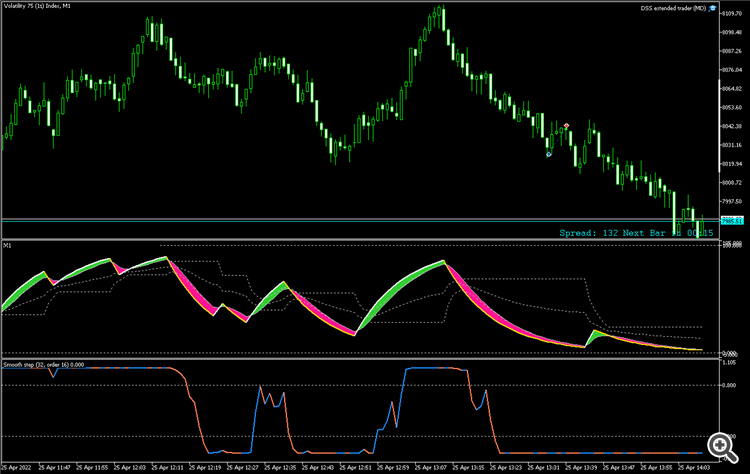Screen dimensions: 750x474
Task: Click price scale value 8008.72
Action: [x=732, y=183]
